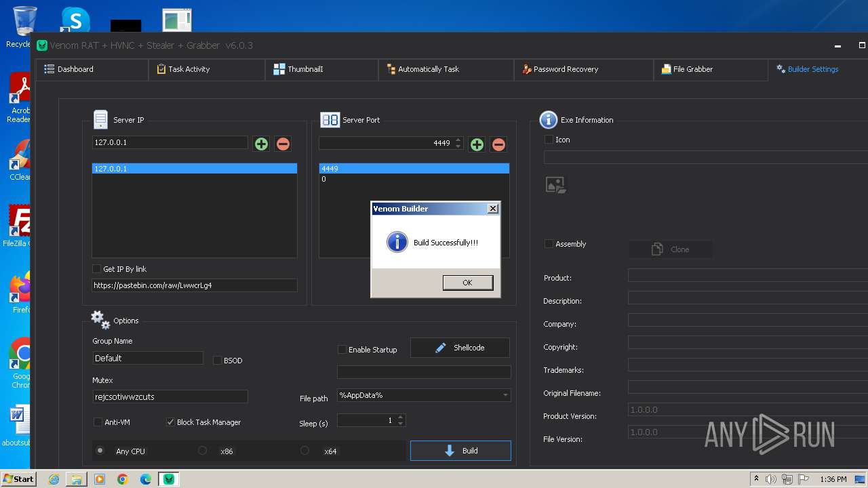
Task: Select 127.0.0.1 in the IP list
Action: [195, 169]
